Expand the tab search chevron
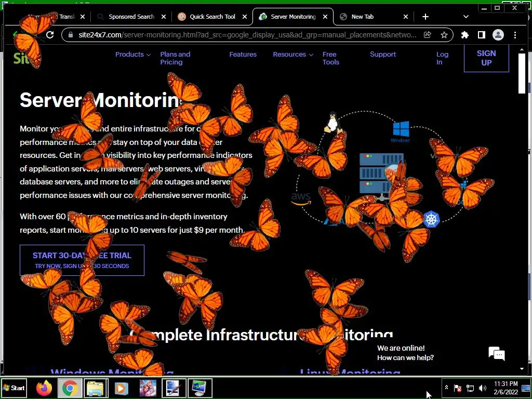Viewport: 532px width, 399px height. pyautogui.click(x=466, y=17)
